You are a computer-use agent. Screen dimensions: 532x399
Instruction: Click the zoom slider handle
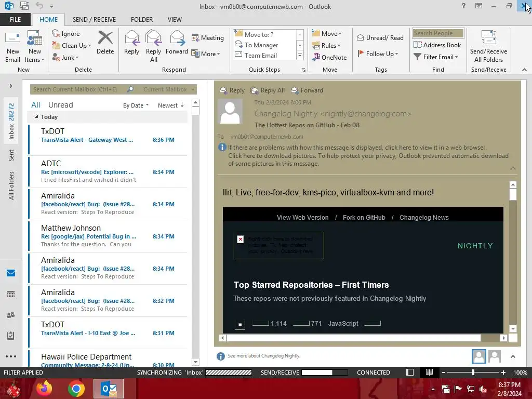473,373
